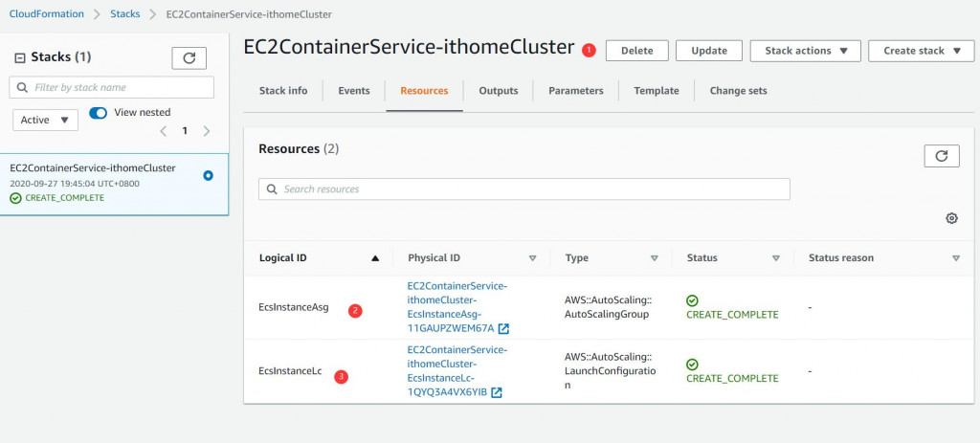This screenshot has width=980, height=443.
Task: Open the Stack info tab
Action: pos(283,91)
